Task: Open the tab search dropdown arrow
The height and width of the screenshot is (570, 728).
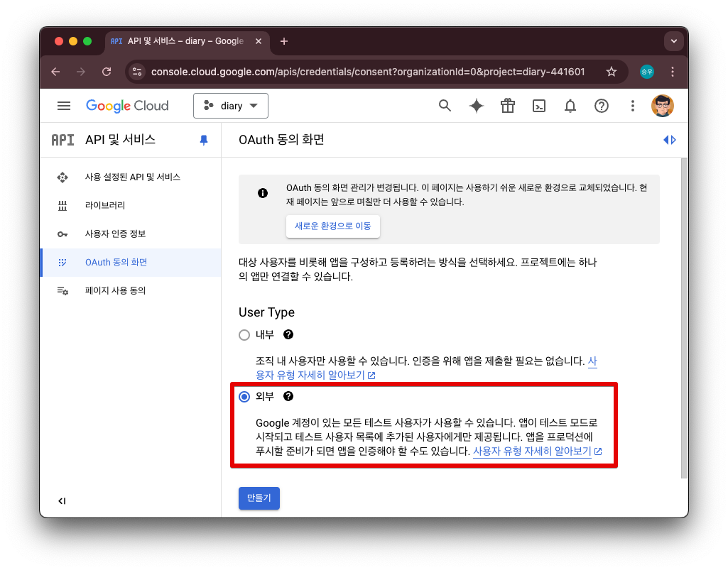Action: (x=674, y=41)
